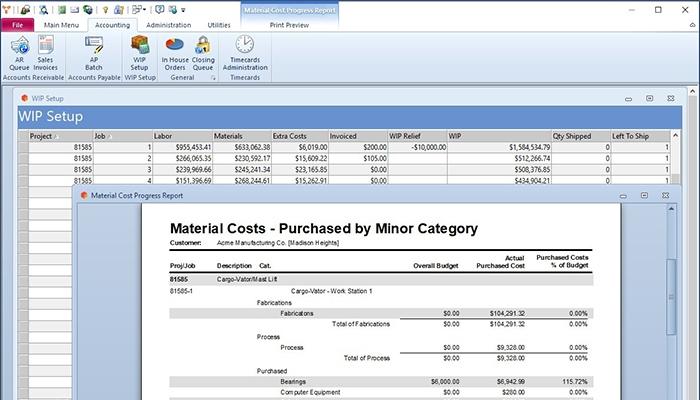Viewport: 700px width, 400px height.
Task: Select the row selector for Job 3
Action: [x=23, y=170]
